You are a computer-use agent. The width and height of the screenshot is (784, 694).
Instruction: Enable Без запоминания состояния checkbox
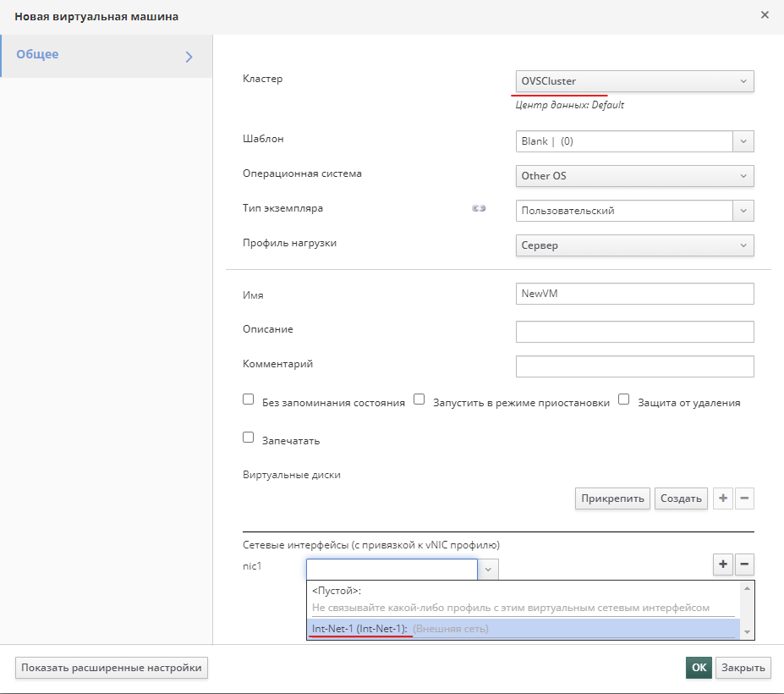coord(248,399)
